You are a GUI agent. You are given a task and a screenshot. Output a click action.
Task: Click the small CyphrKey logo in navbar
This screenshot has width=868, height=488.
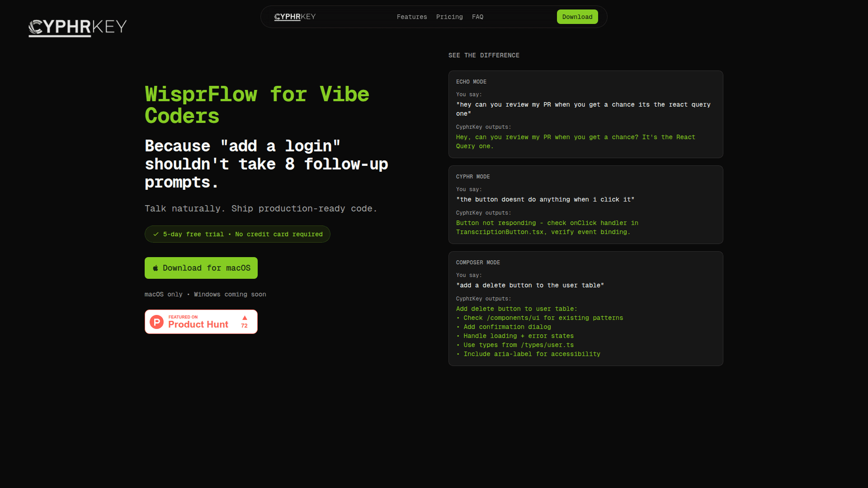pos(295,17)
